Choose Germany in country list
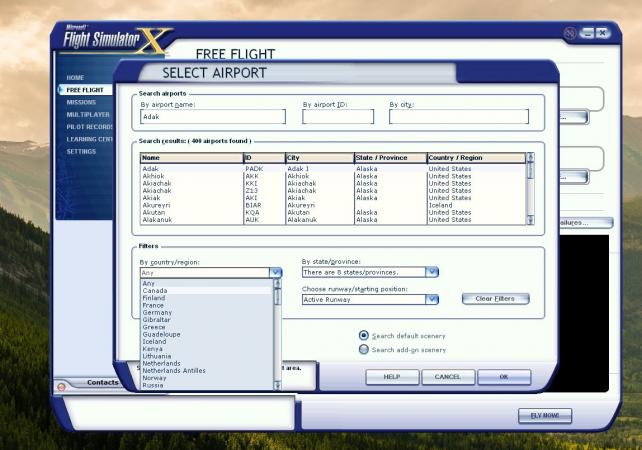Image resolution: width=642 pixels, height=450 pixels. [207, 312]
